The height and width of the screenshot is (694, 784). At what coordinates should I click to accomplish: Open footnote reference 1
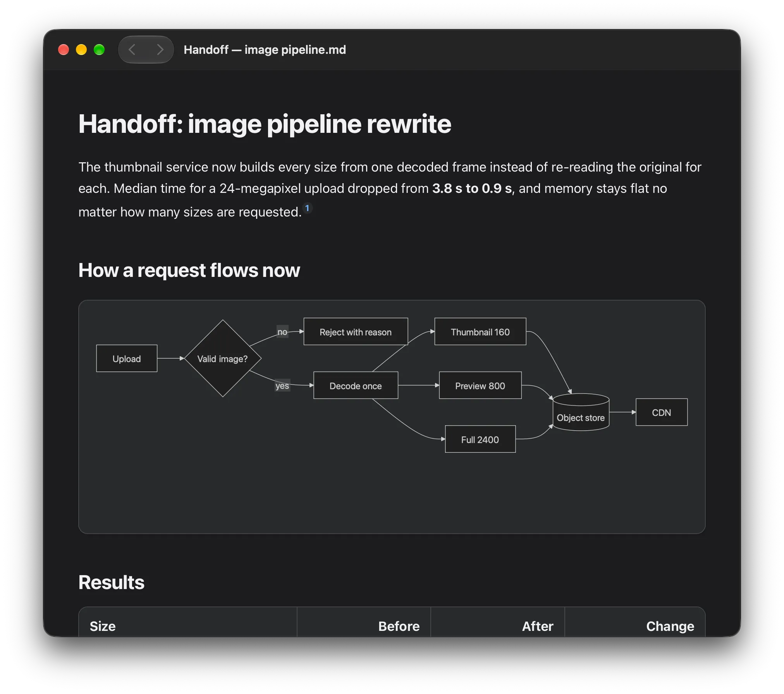click(x=307, y=208)
